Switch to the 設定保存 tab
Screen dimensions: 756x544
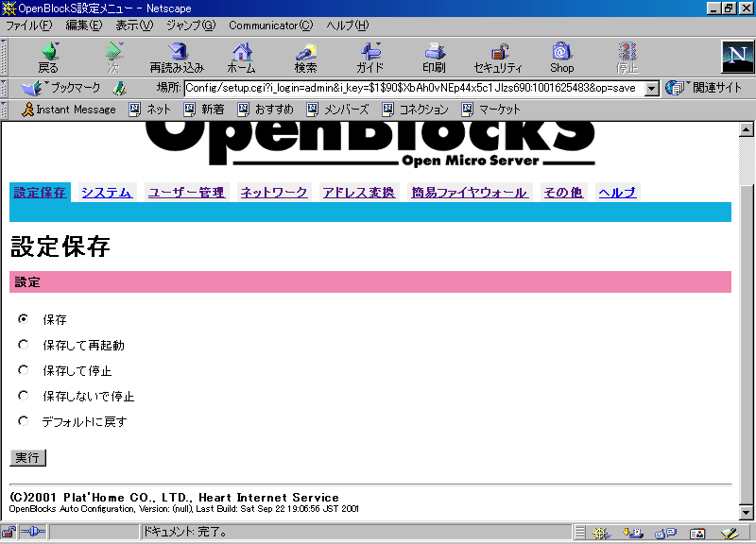coord(40,193)
